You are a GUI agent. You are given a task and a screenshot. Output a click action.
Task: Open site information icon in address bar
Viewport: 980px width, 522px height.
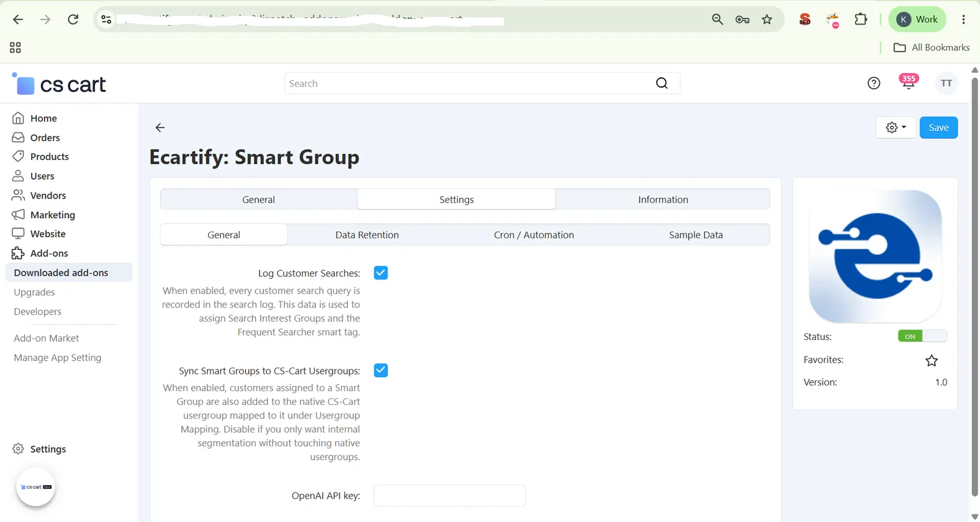click(x=106, y=20)
